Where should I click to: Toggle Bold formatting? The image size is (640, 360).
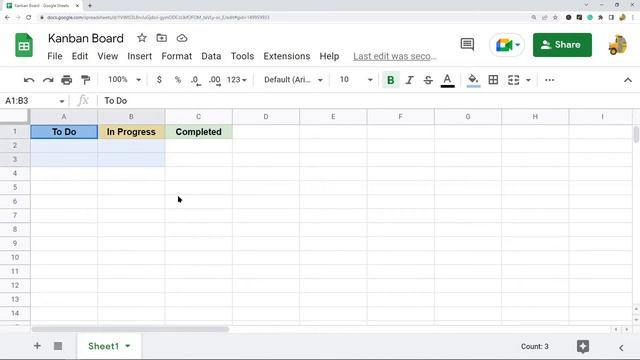pyautogui.click(x=391, y=80)
